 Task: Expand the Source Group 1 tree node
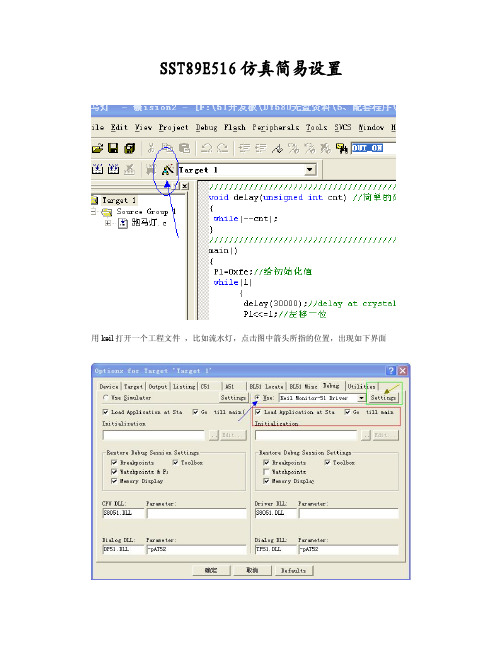click(x=94, y=212)
